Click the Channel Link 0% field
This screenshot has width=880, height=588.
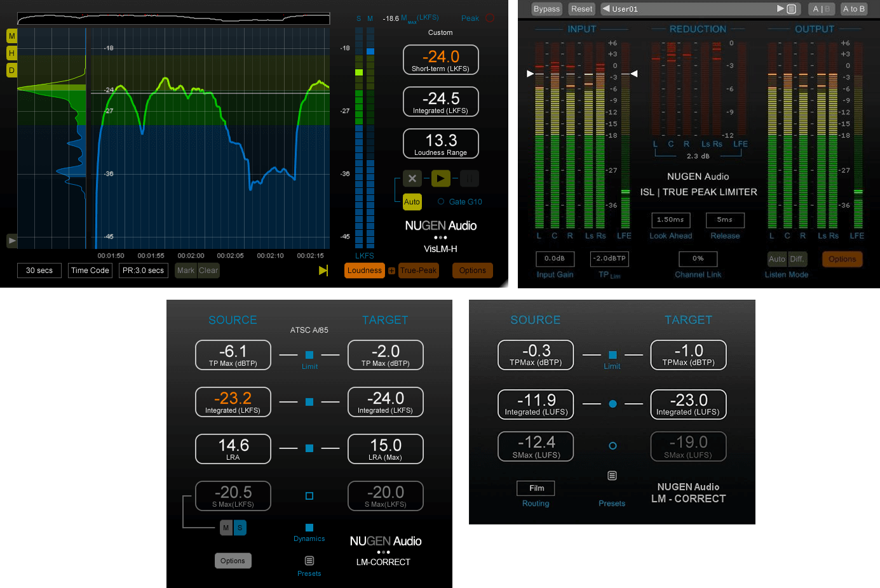point(698,258)
